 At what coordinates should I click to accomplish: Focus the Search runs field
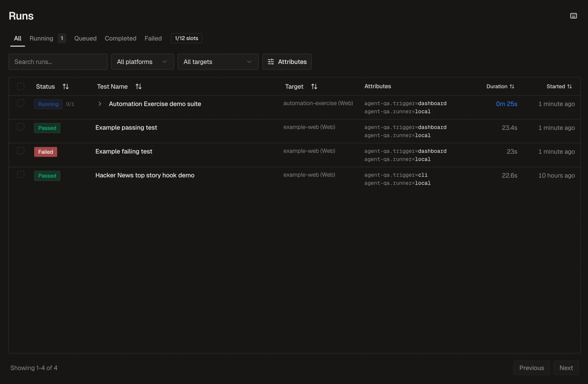click(58, 62)
